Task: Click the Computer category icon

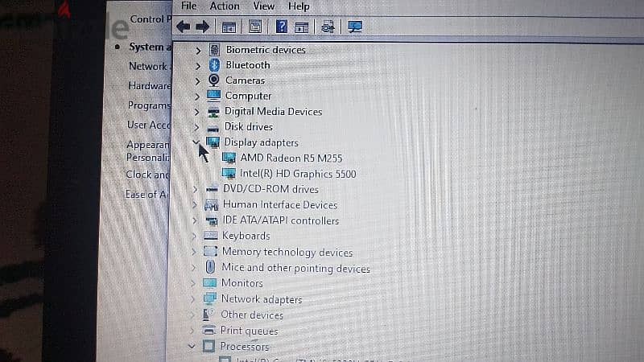Action: coord(213,96)
